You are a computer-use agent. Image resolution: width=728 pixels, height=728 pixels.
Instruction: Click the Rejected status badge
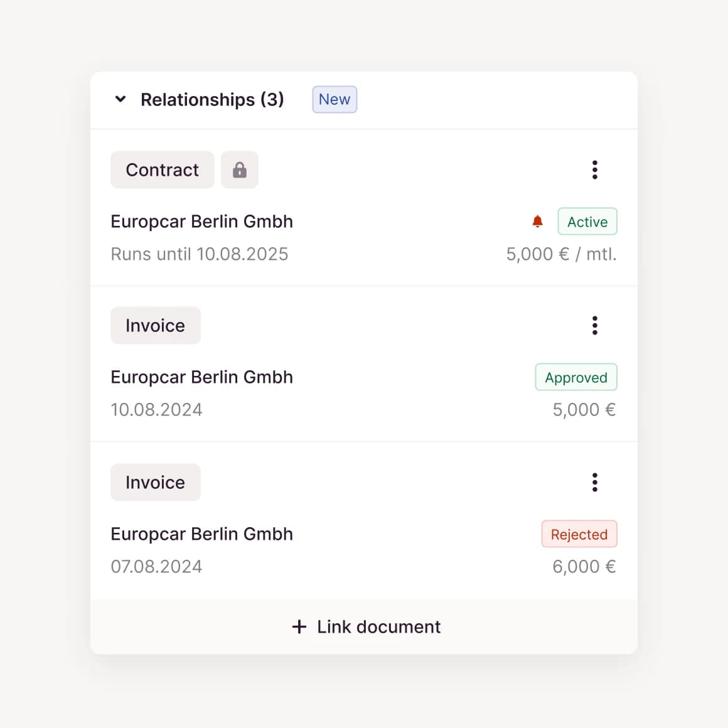pos(579,535)
